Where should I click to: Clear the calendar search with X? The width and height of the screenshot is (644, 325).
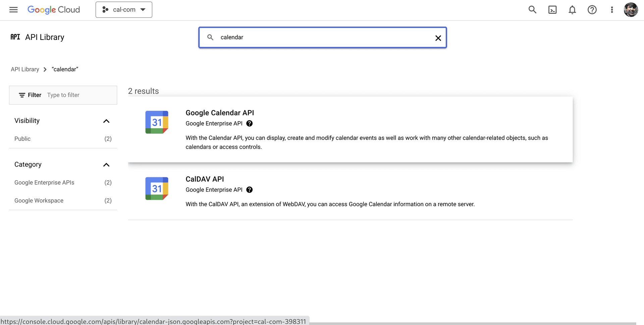tap(438, 38)
